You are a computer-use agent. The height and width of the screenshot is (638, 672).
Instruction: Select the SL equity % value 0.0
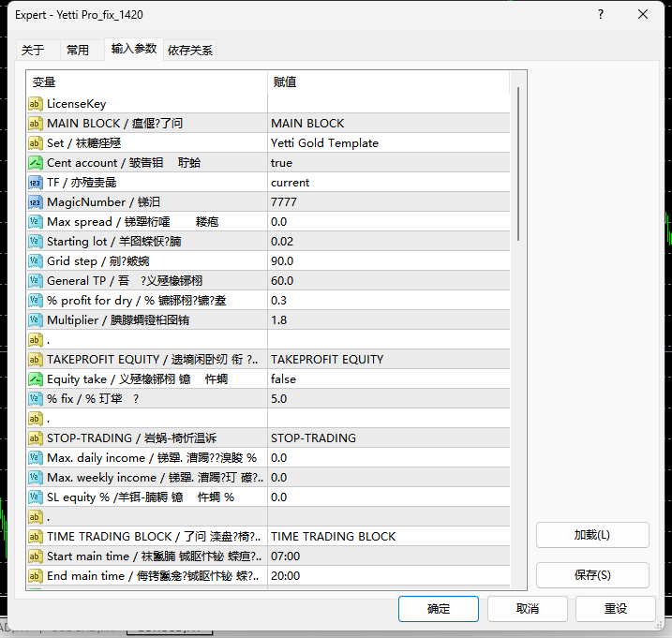389,497
